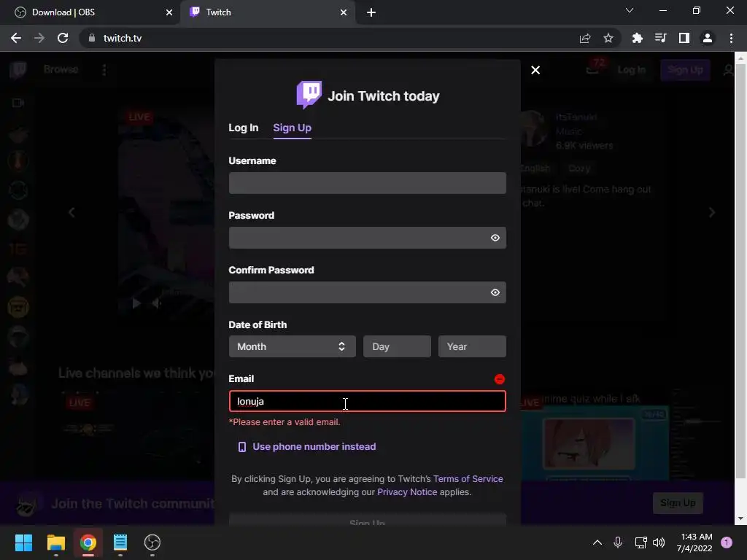Screen dimensions: 747x560
Task: Click the page vertical scrollbar
Action: click(x=740, y=271)
